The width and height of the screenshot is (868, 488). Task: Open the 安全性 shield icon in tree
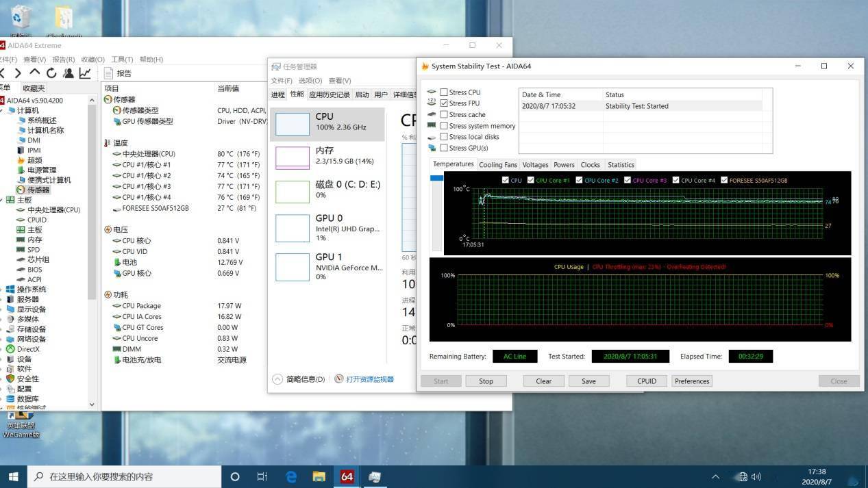(10, 378)
